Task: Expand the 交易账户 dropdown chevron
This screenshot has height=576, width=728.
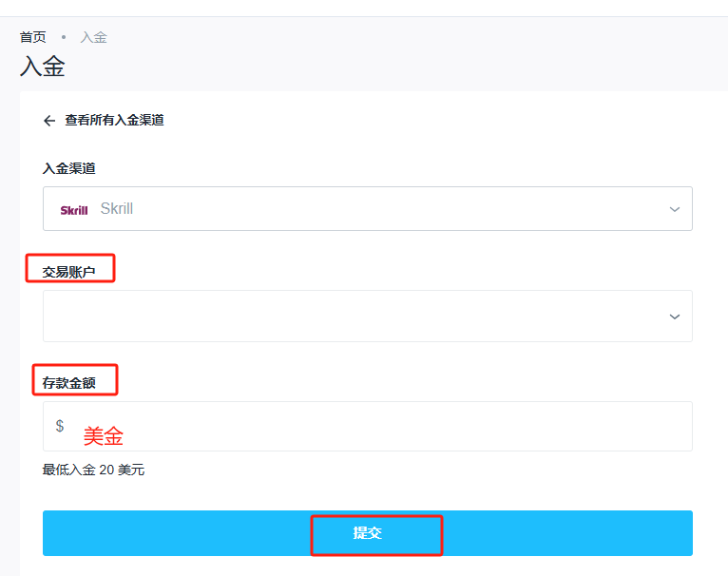Action: pyautogui.click(x=675, y=317)
